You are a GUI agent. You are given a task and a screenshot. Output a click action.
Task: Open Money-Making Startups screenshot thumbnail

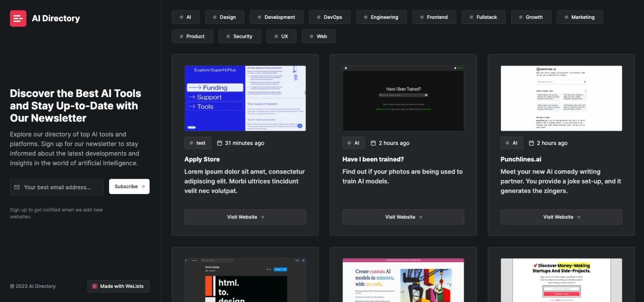point(561,280)
